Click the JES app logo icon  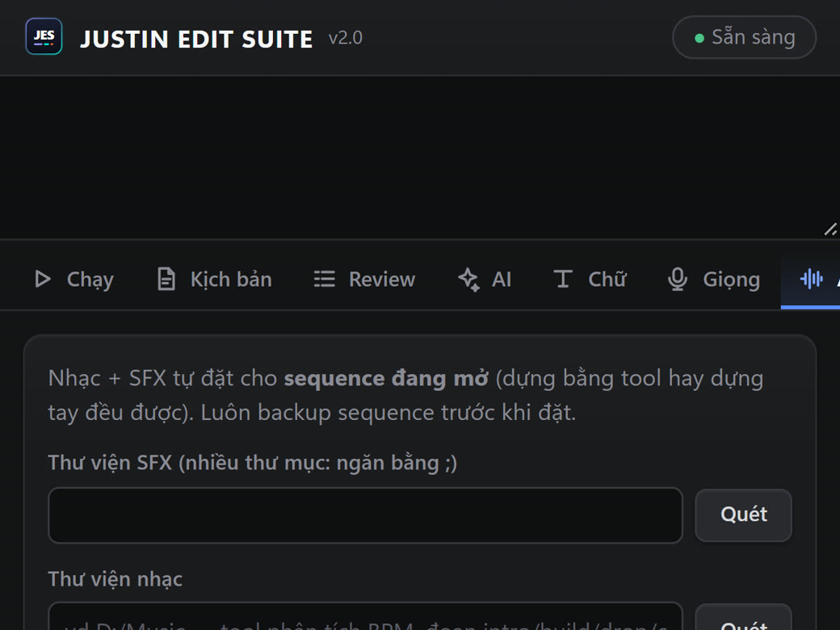[x=44, y=36]
